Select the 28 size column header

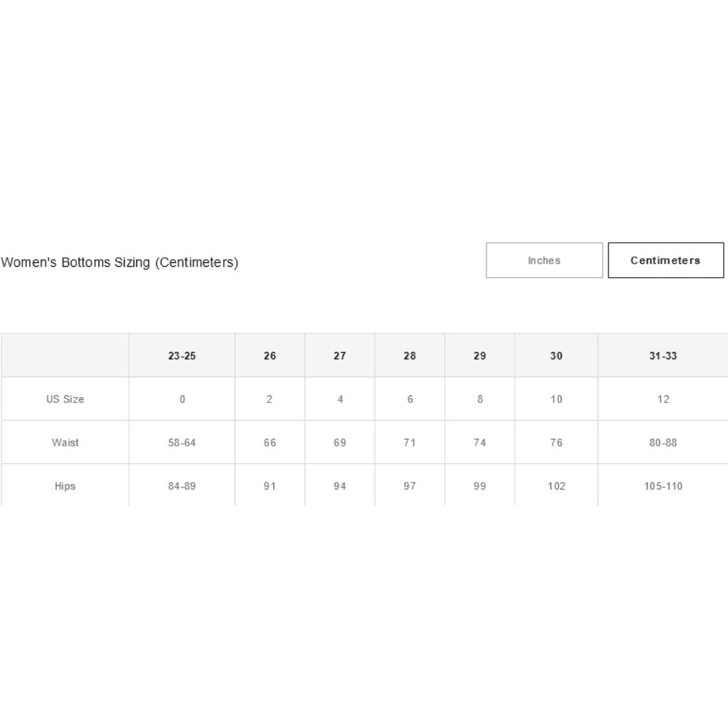click(409, 355)
